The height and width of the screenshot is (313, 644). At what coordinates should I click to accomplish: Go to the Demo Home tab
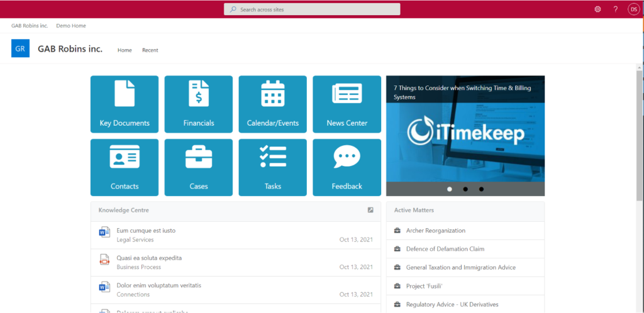point(71,26)
